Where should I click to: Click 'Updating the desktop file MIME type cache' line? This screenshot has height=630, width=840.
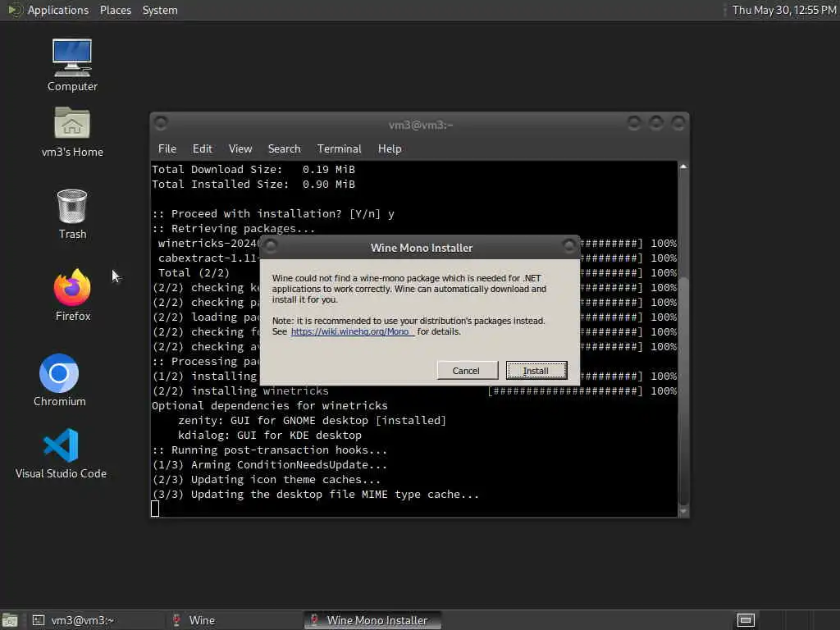tap(316, 495)
